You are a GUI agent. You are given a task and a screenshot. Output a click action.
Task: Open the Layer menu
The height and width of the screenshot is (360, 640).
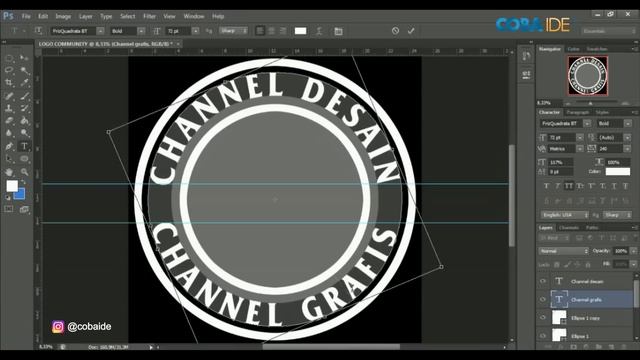[x=85, y=16]
